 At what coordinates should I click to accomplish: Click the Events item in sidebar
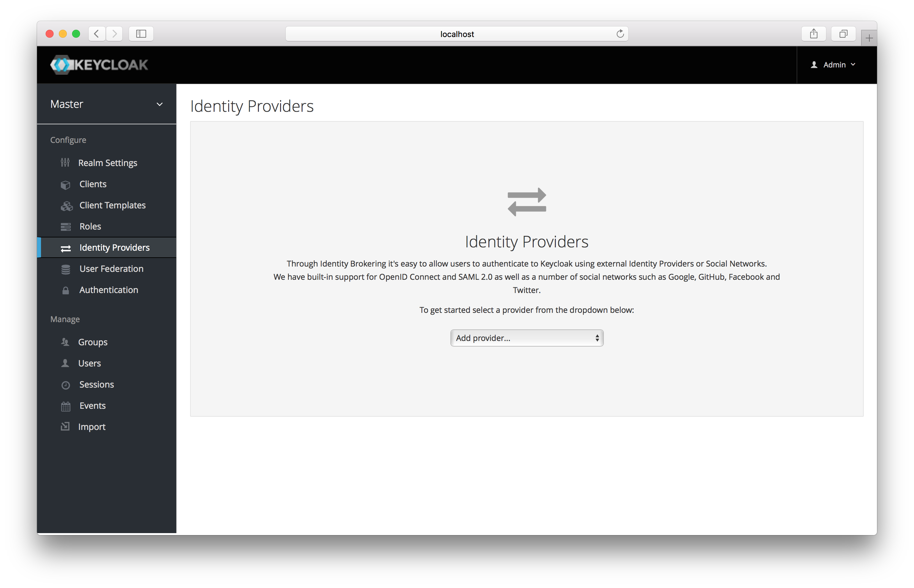(x=92, y=405)
